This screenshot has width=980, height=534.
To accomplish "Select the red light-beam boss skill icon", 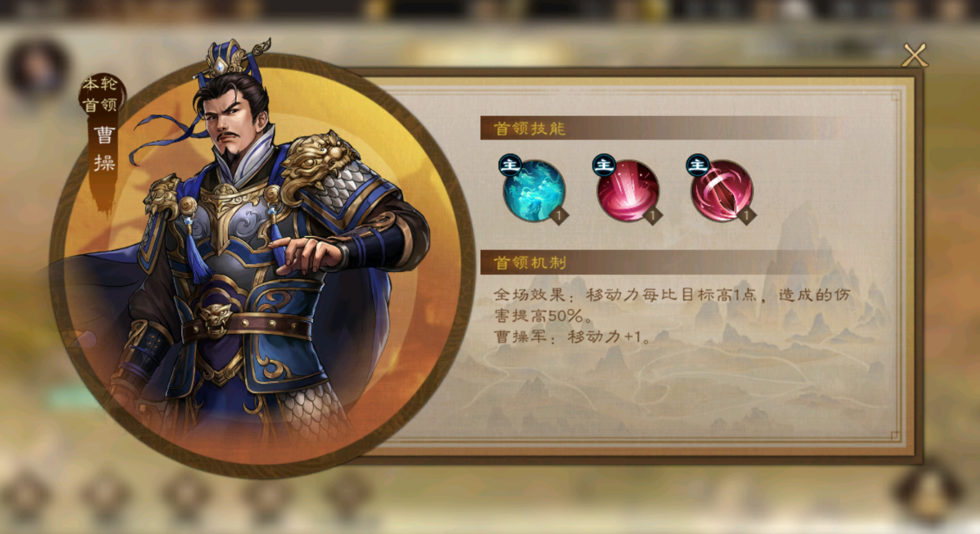I will pos(627,191).
